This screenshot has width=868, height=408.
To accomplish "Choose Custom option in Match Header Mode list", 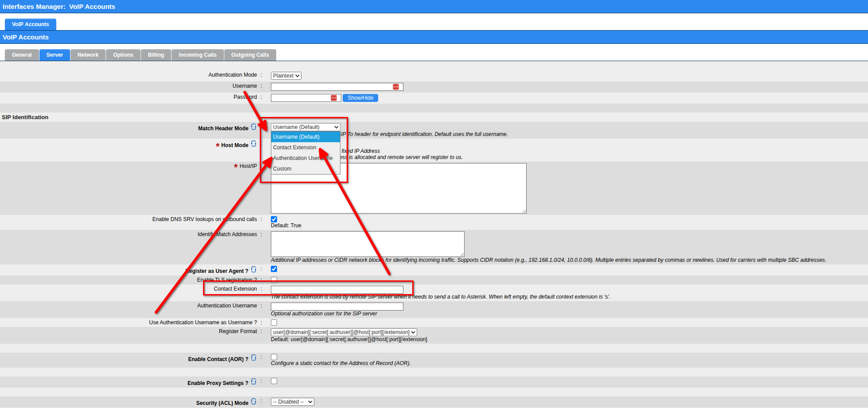I will [x=282, y=169].
